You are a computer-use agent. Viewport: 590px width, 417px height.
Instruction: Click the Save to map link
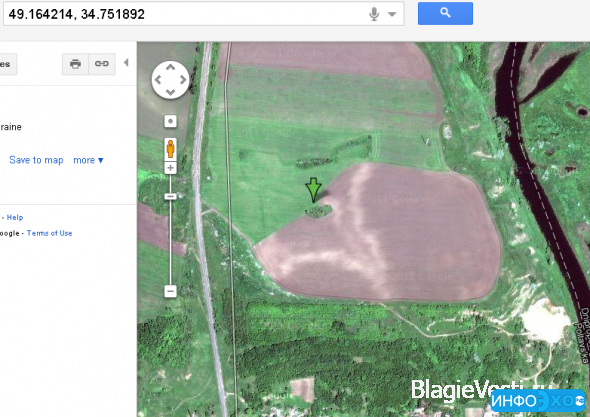(x=36, y=160)
